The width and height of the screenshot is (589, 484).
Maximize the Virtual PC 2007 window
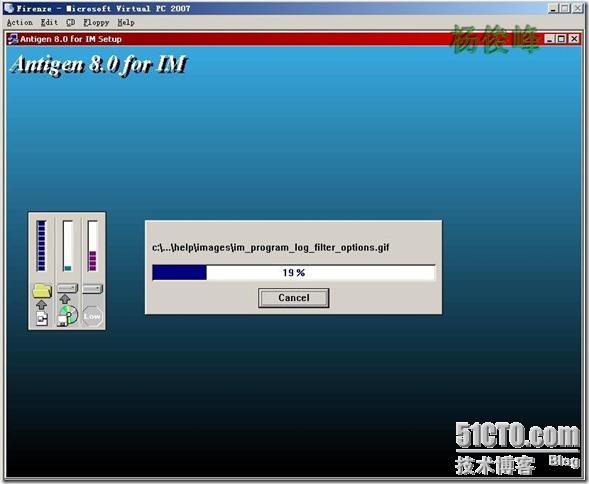pos(565,8)
